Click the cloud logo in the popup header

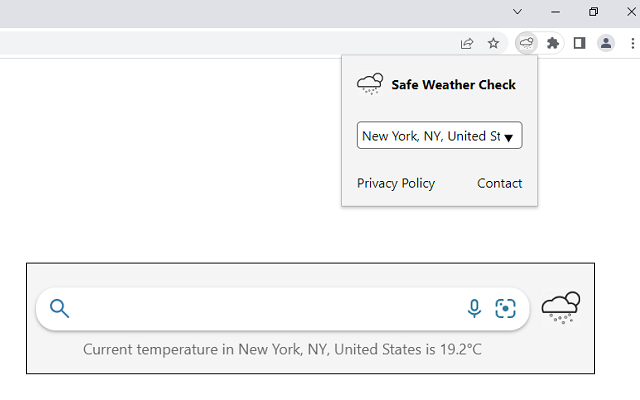coord(370,84)
